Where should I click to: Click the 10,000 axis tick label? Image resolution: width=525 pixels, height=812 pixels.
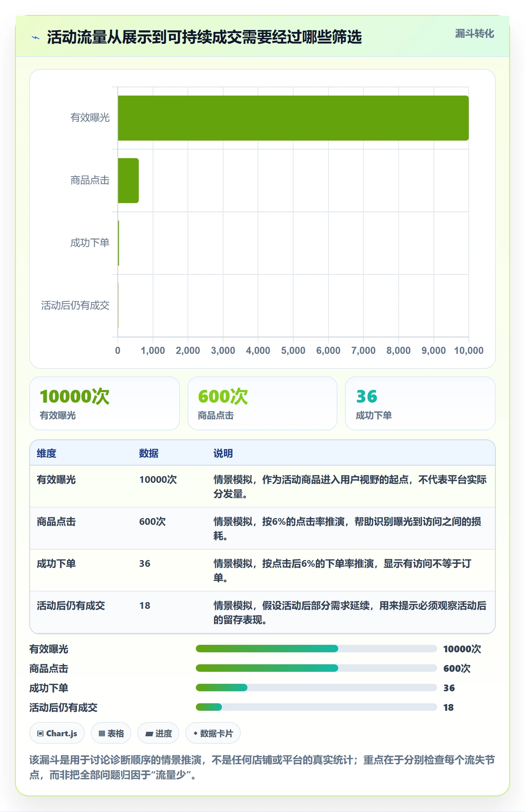pyautogui.click(x=469, y=351)
